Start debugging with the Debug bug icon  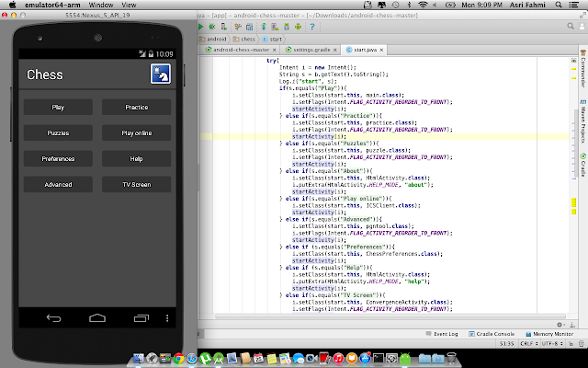coord(212,27)
